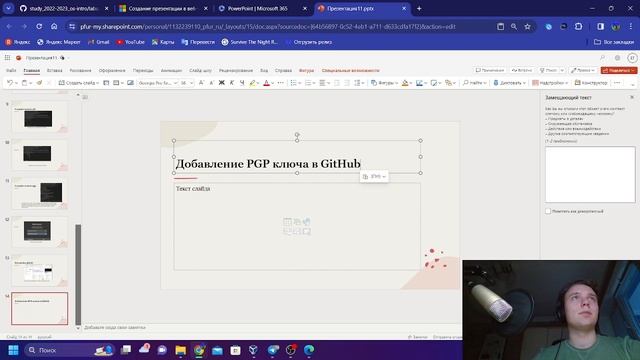Open the Gmail bookmark
This screenshot has width=640, height=360.
99,42
